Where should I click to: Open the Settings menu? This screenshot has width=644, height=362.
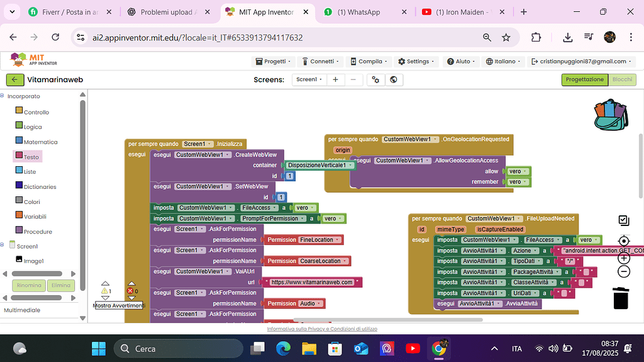click(416, 61)
